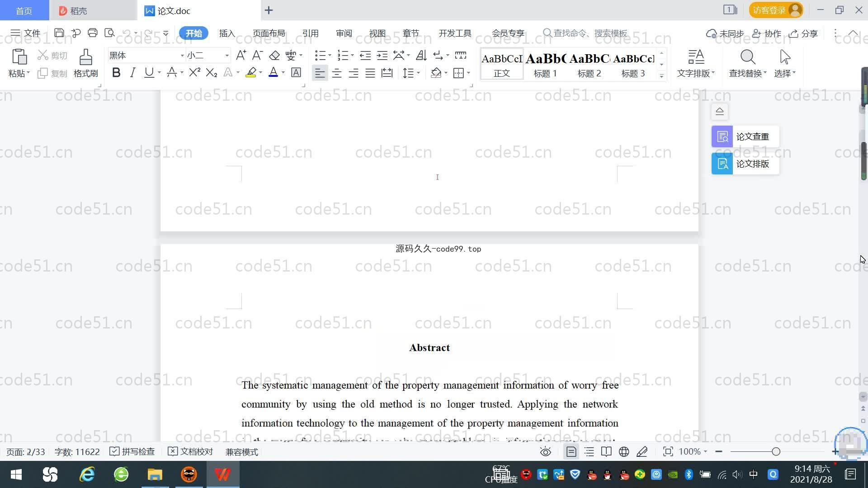The image size is (868, 488).
Task: Toggle spell check (拼写检查) in status bar
Action: click(132, 451)
